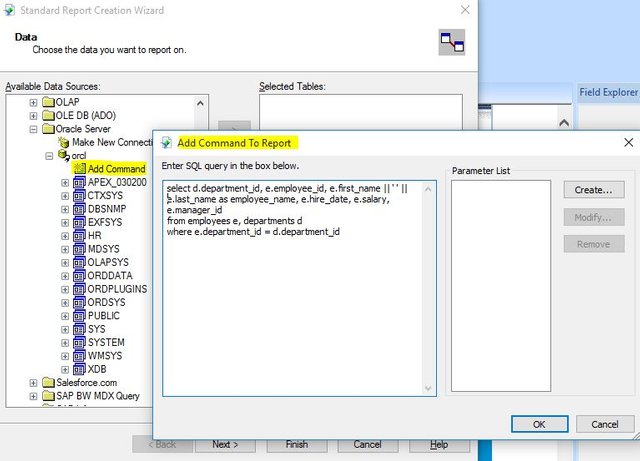Expand the HR schema node
The height and width of the screenshot is (461, 640).
[65, 236]
